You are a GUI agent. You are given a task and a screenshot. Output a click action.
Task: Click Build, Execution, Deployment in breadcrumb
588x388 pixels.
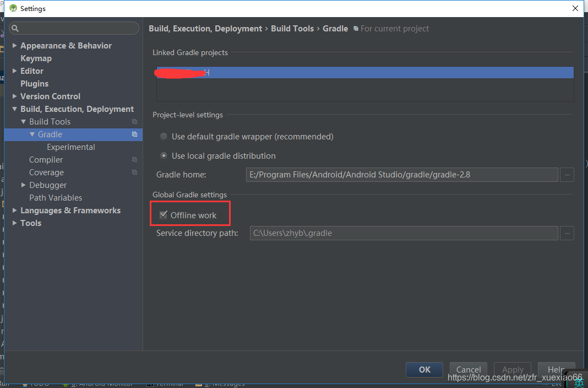205,29
